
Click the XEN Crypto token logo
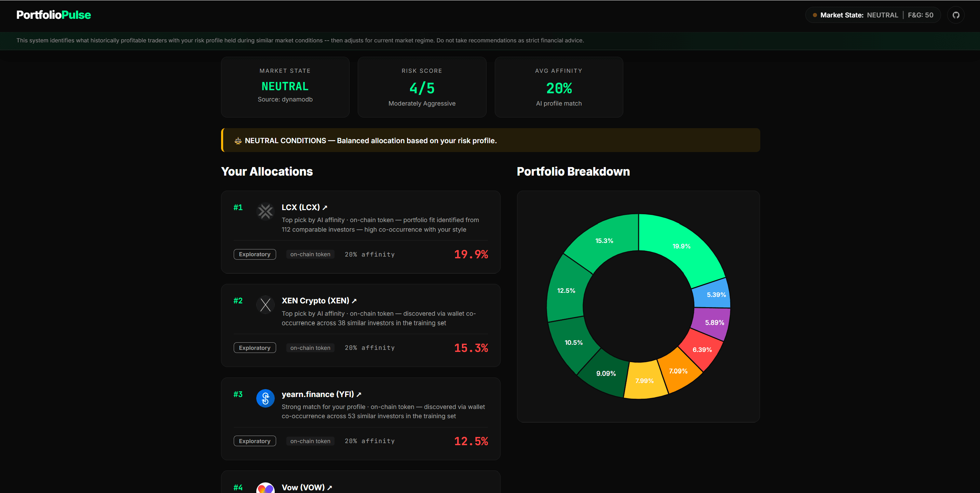tap(266, 305)
